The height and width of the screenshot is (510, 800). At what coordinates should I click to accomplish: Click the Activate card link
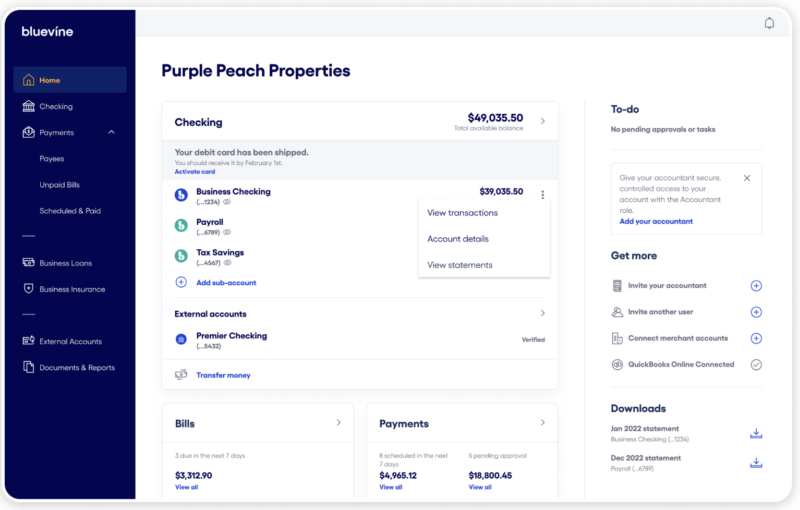pyautogui.click(x=194, y=172)
